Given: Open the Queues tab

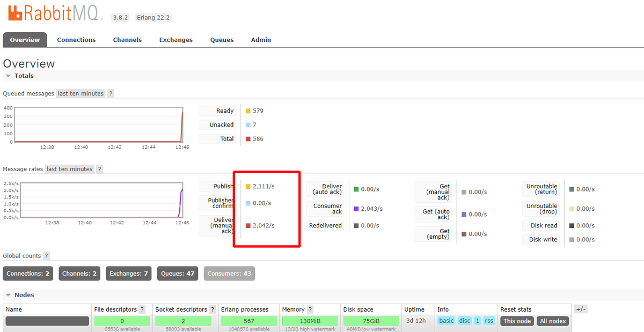Looking at the screenshot, I should click(x=222, y=40).
